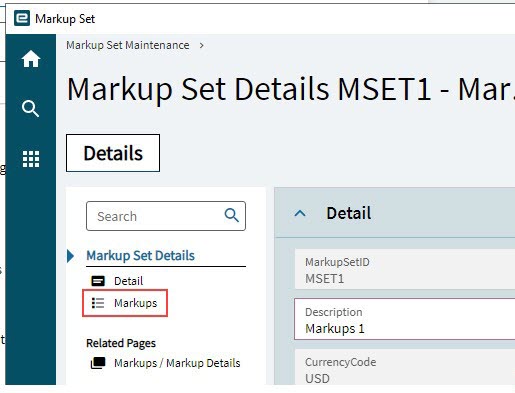Select Markup Set Details navigation heading
This screenshot has width=515, height=393.
click(x=140, y=256)
